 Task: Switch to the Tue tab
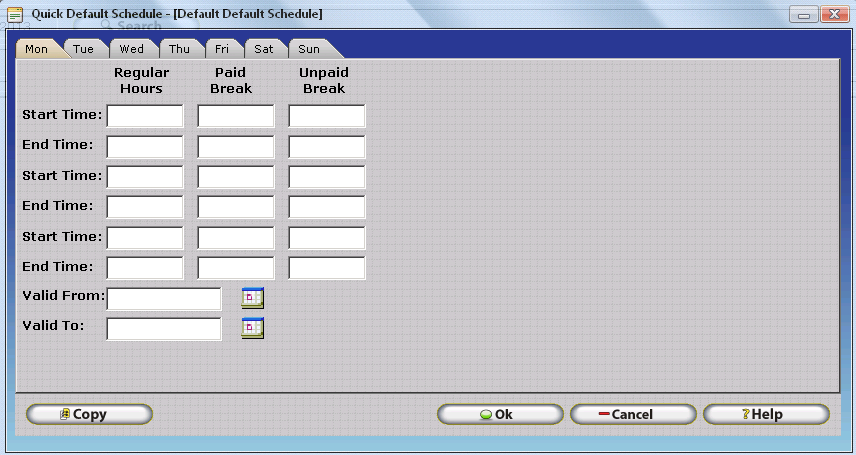83,49
